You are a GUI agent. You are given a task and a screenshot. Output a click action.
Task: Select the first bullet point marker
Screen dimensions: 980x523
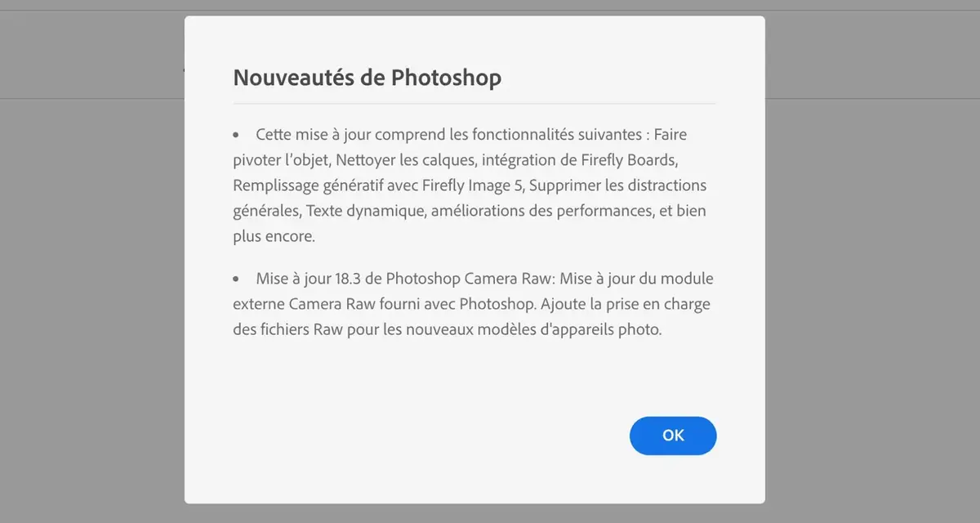[x=237, y=133]
